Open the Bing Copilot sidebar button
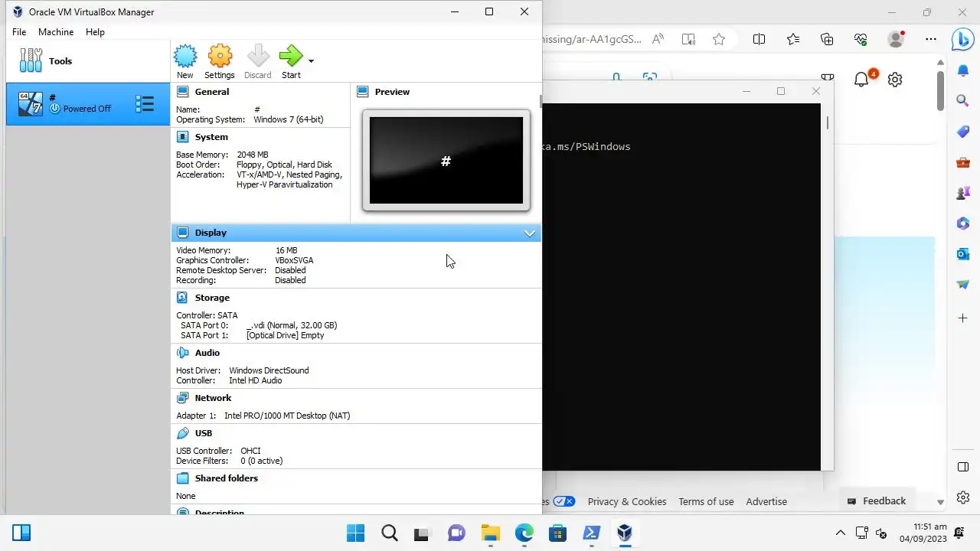 (x=962, y=39)
